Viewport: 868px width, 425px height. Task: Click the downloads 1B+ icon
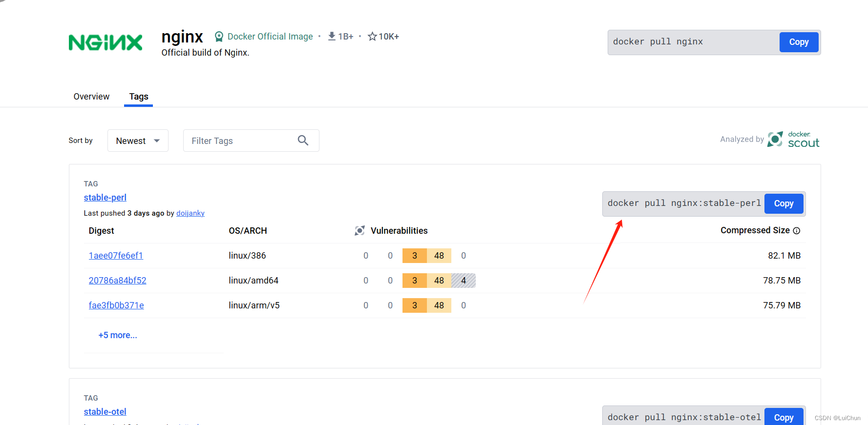tap(332, 36)
